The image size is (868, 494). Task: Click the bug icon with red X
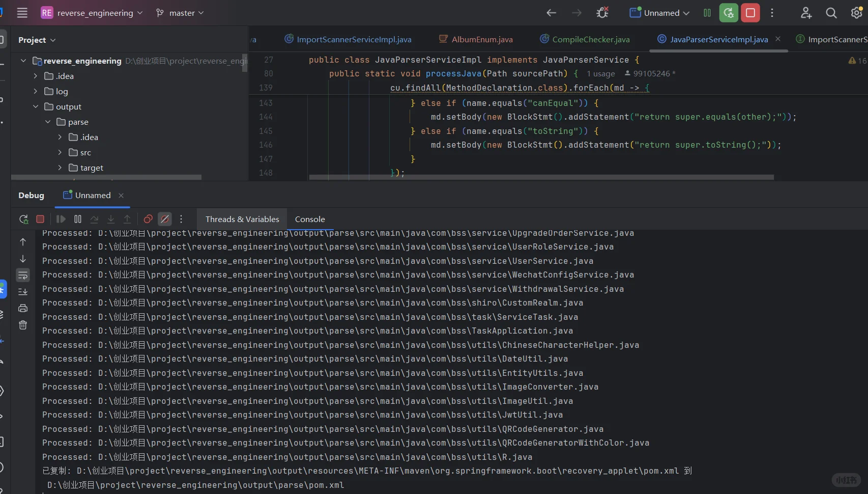tap(602, 13)
